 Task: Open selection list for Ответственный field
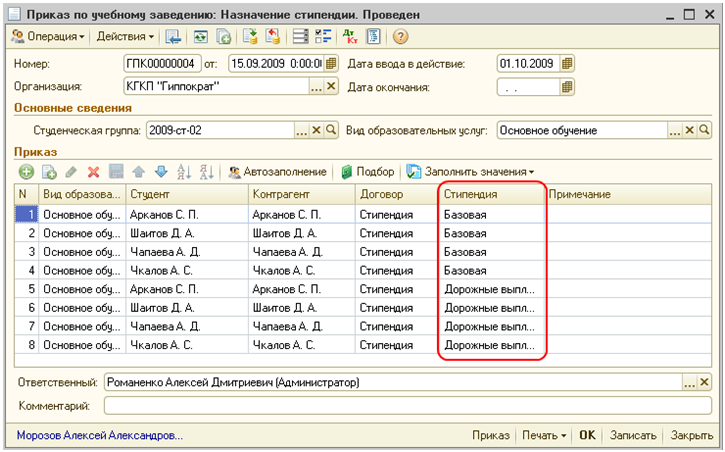click(x=688, y=383)
